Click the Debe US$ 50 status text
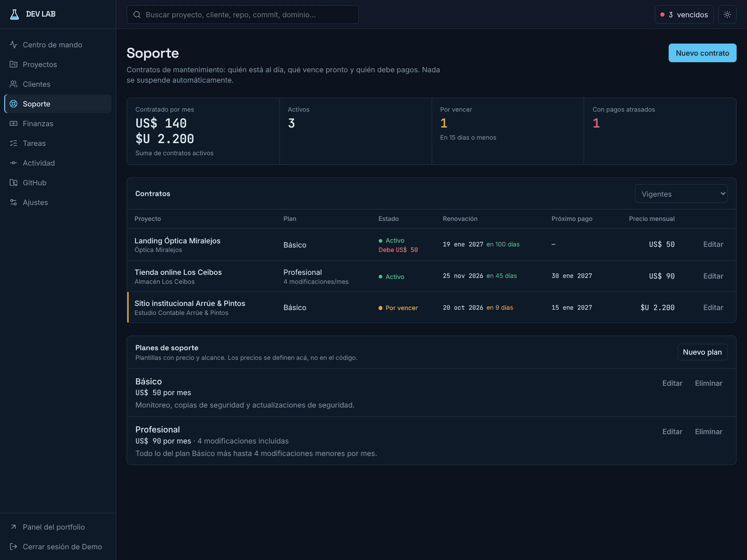The width and height of the screenshot is (747, 560). [398, 250]
